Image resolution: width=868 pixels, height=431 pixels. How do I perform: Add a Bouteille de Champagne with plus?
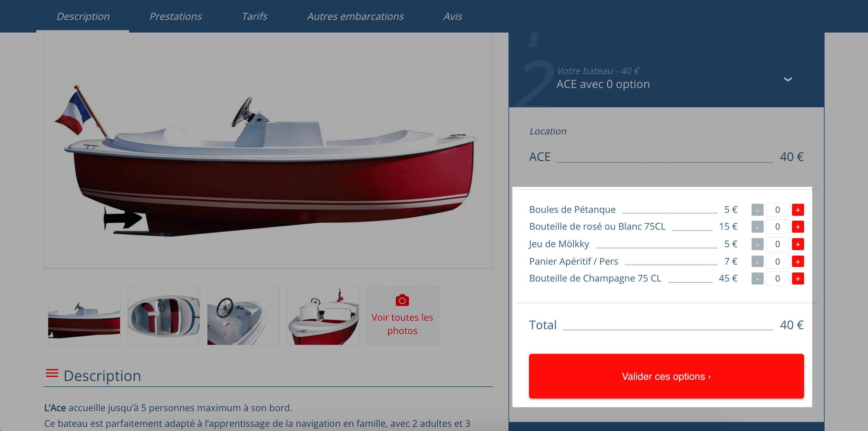click(x=797, y=278)
